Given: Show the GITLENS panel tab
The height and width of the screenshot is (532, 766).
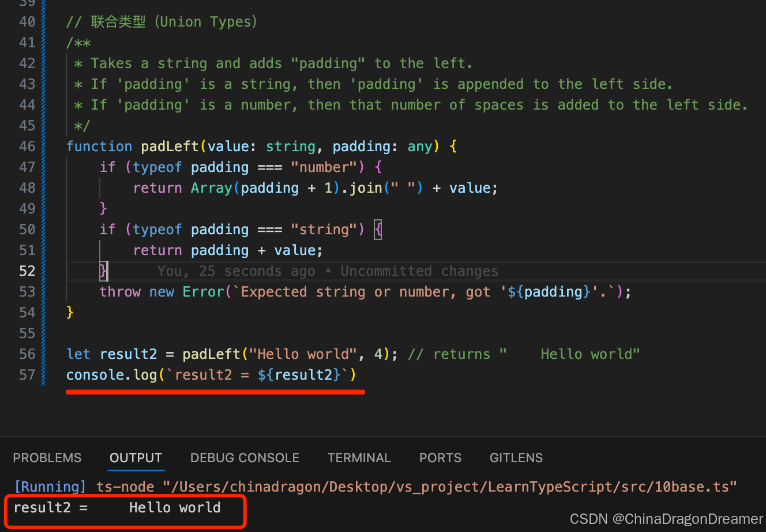Looking at the screenshot, I should tap(516, 458).
